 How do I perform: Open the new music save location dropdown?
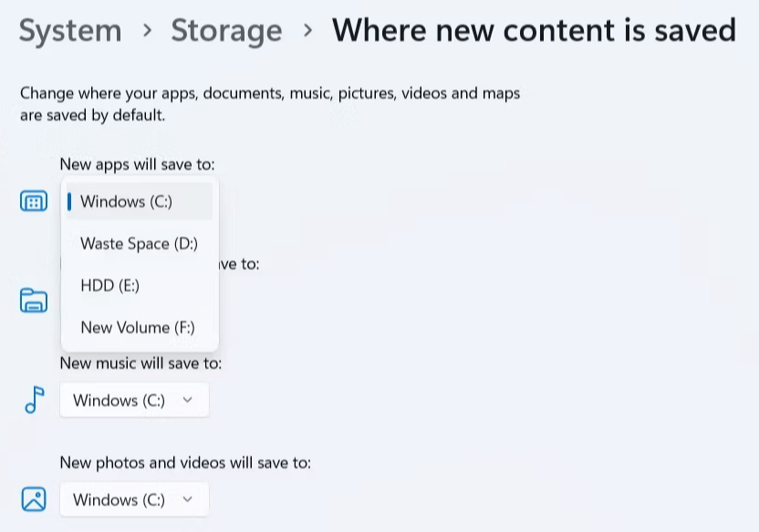tap(134, 400)
